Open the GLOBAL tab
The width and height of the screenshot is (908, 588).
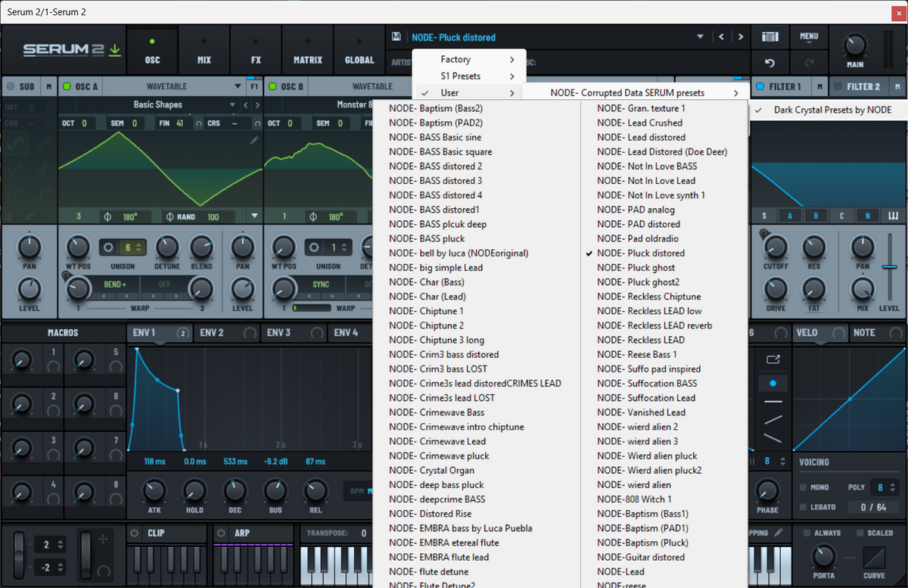click(359, 50)
